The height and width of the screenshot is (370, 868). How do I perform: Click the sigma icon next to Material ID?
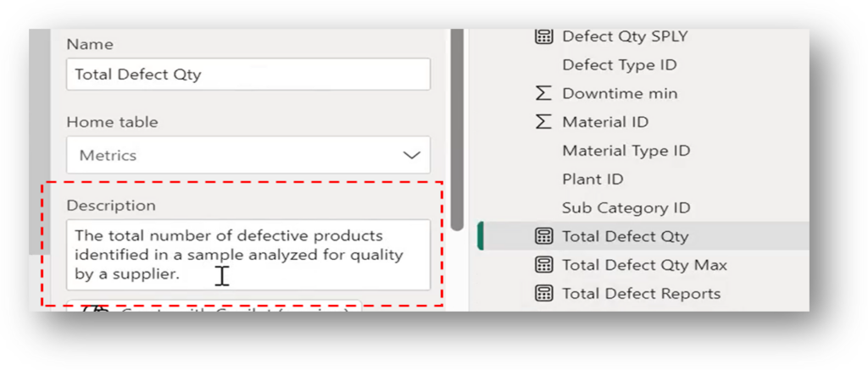(543, 122)
